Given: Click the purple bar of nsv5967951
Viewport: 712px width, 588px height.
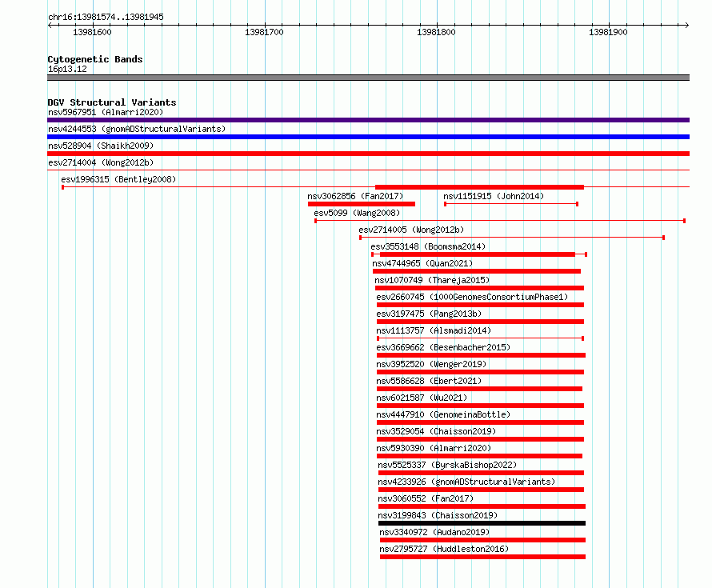Looking at the screenshot, I should [x=368, y=120].
